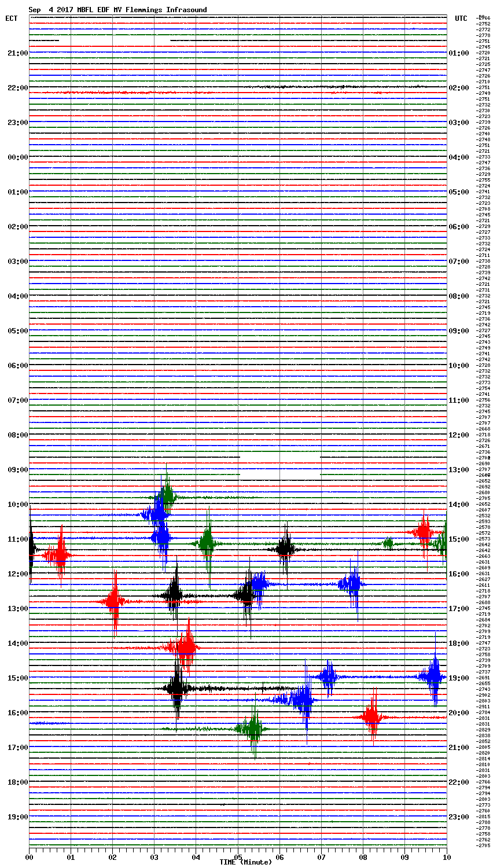Click minute tick '02' on bottom axis

point(113,856)
